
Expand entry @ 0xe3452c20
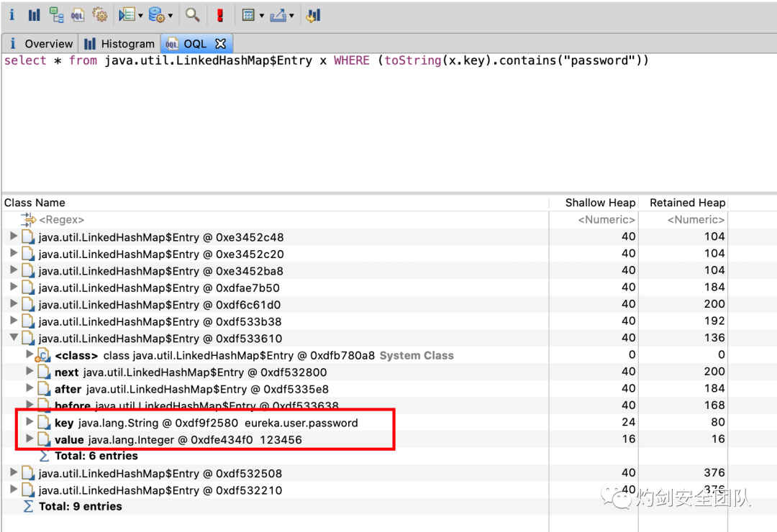(14, 253)
